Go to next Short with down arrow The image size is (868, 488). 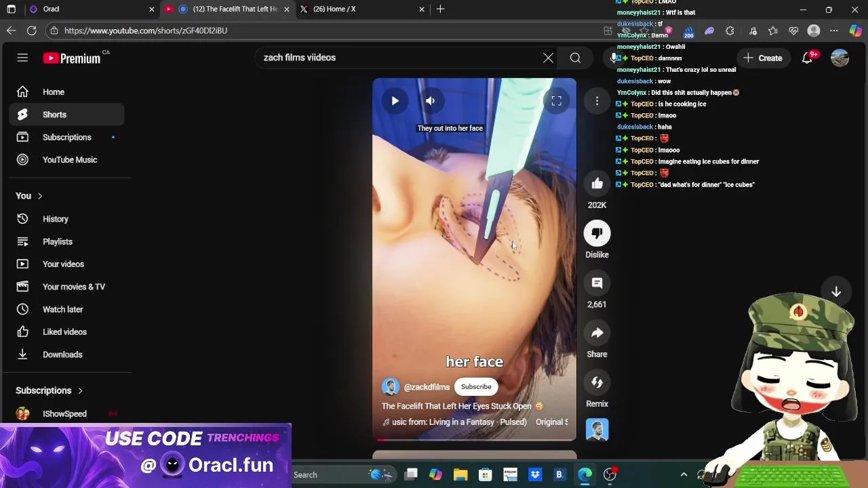click(836, 291)
